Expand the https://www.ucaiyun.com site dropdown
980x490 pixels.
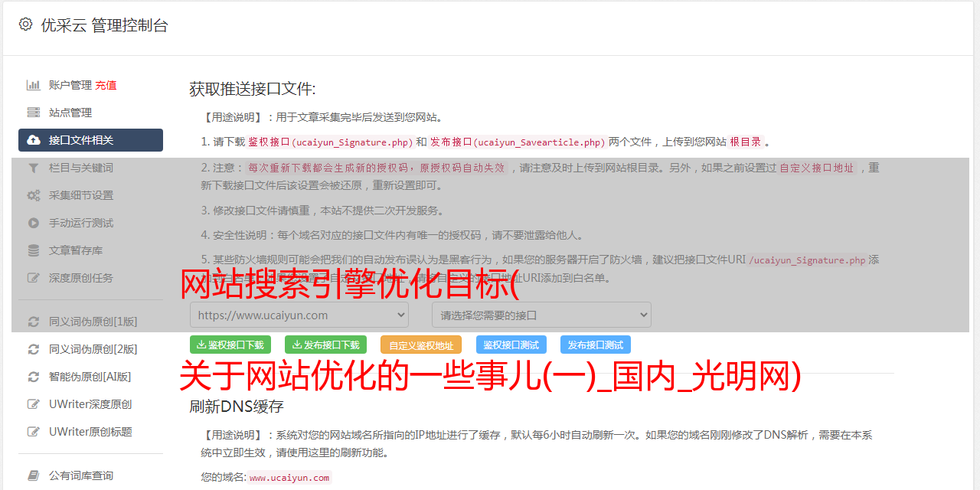pyautogui.click(x=299, y=315)
